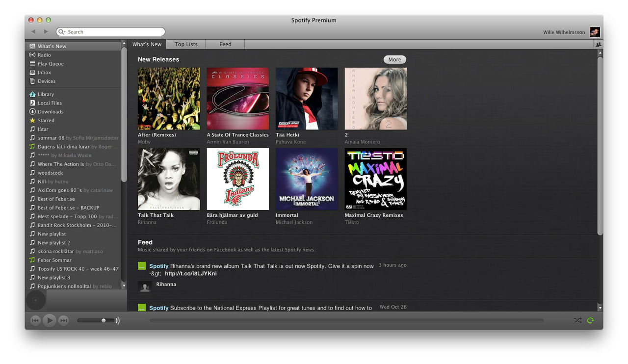The image size is (628, 364).
Task: Click the user profile picture
Action: (595, 32)
